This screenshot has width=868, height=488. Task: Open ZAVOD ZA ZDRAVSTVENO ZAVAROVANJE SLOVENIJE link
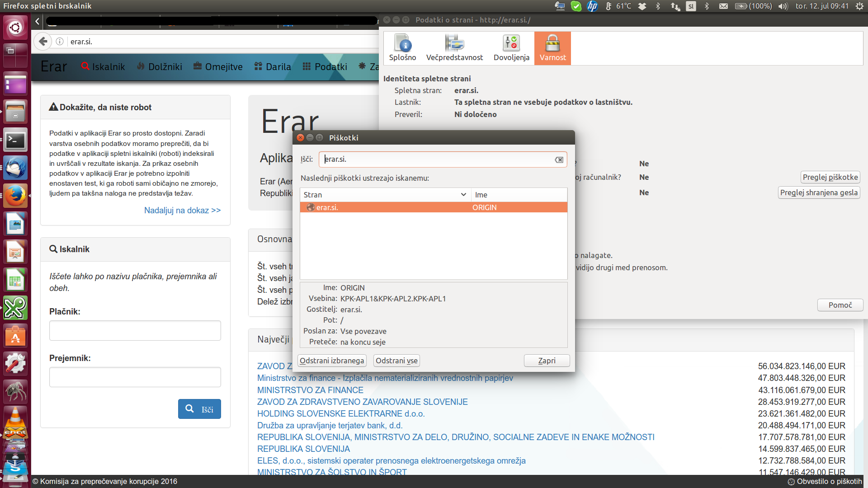tap(363, 402)
